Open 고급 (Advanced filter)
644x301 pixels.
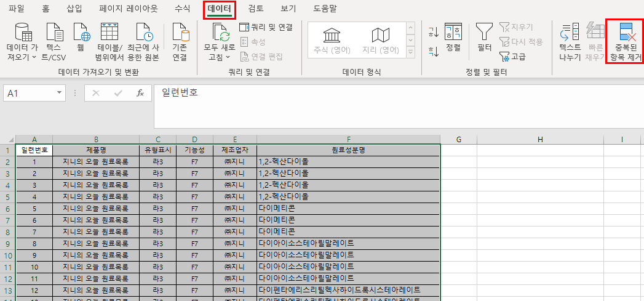coord(512,57)
